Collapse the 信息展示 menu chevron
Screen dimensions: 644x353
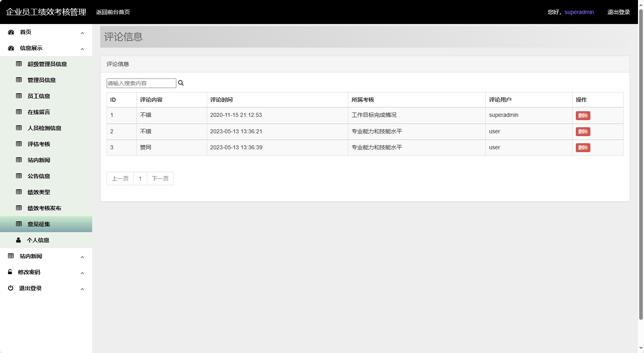click(82, 49)
